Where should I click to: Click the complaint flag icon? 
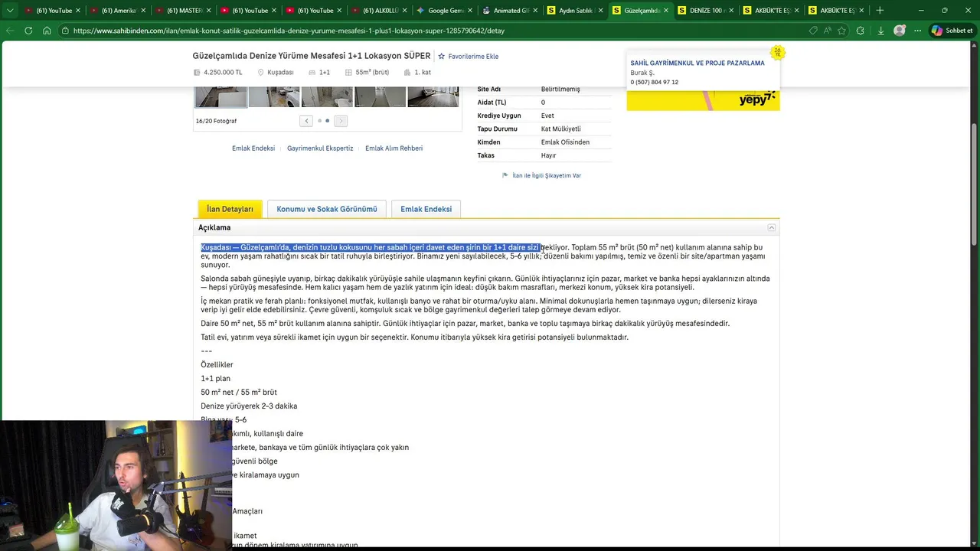(505, 176)
